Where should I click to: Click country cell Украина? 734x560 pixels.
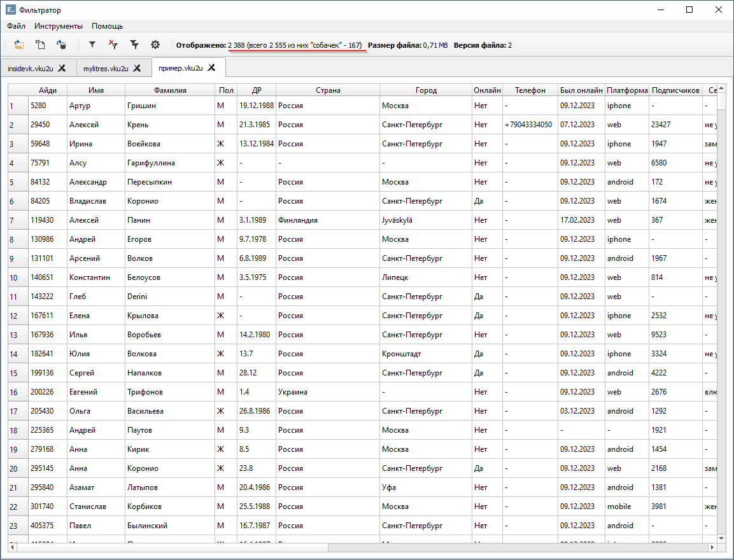(x=328, y=392)
